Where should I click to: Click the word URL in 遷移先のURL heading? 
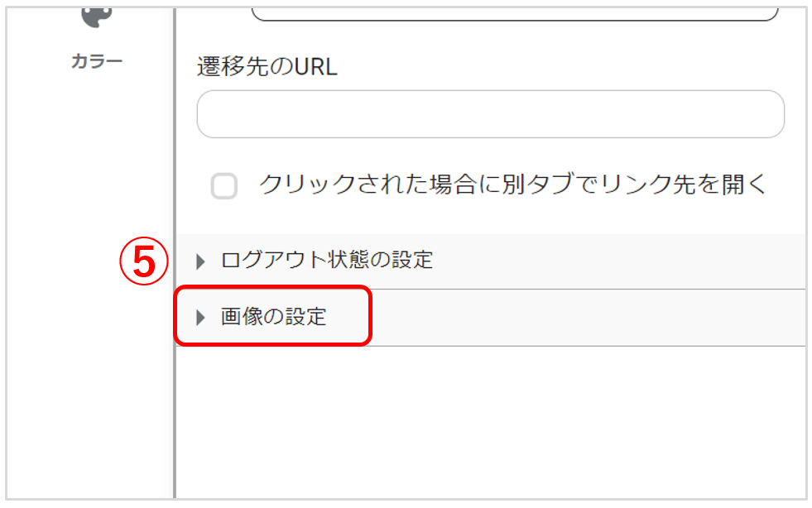(x=315, y=67)
